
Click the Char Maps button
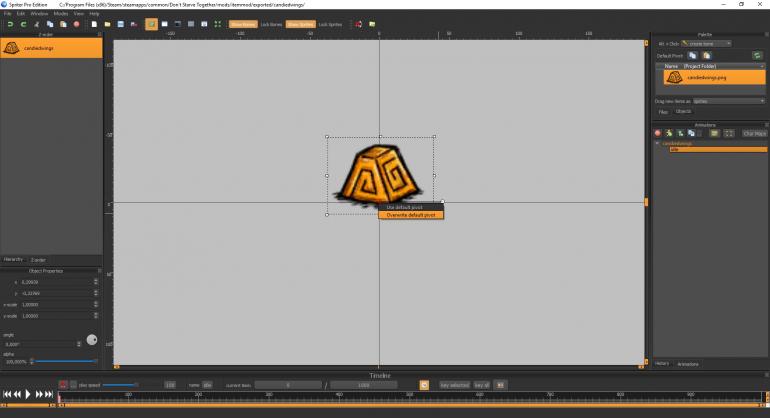point(753,133)
